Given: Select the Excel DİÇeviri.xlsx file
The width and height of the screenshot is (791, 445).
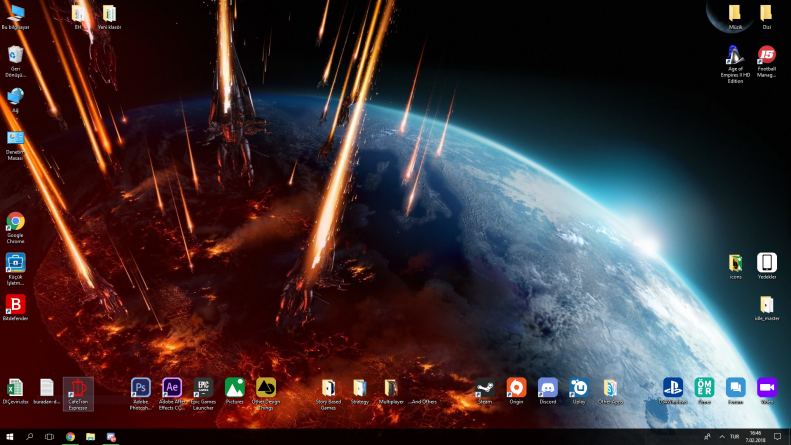Looking at the screenshot, I should pos(15,391).
